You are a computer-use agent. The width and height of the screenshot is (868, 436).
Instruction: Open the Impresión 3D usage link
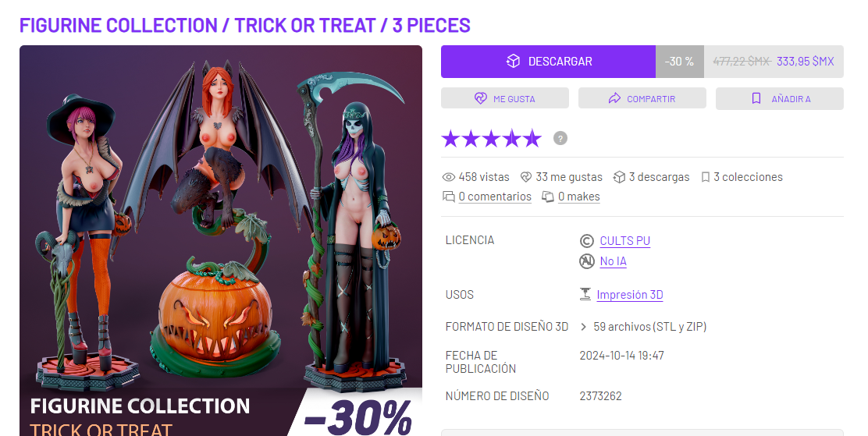point(630,295)
